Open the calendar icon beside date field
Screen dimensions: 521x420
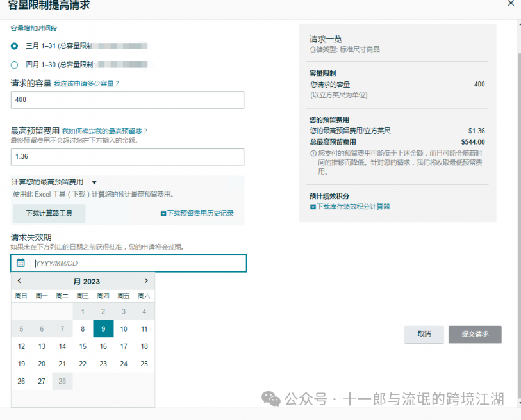click(21, 263)
